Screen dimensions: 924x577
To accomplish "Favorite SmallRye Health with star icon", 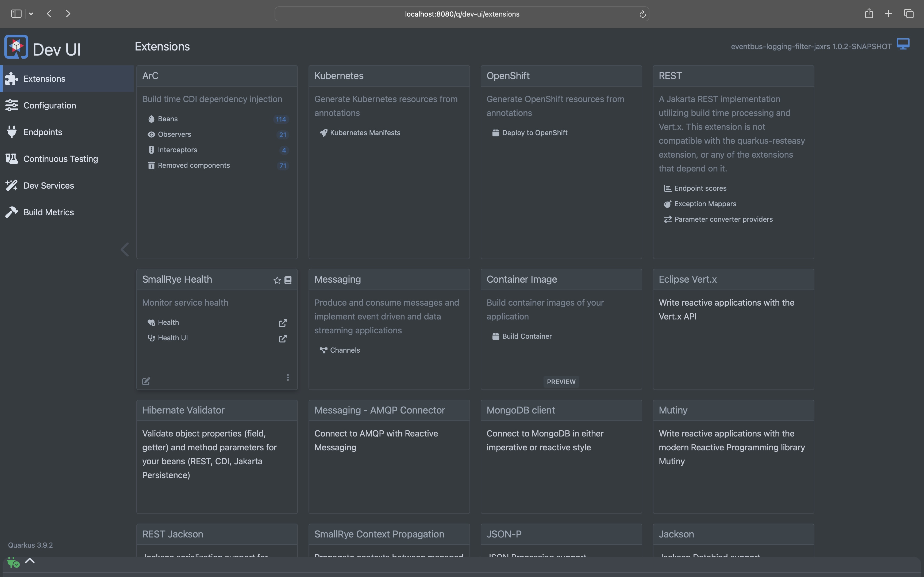I will pos(277,280).
